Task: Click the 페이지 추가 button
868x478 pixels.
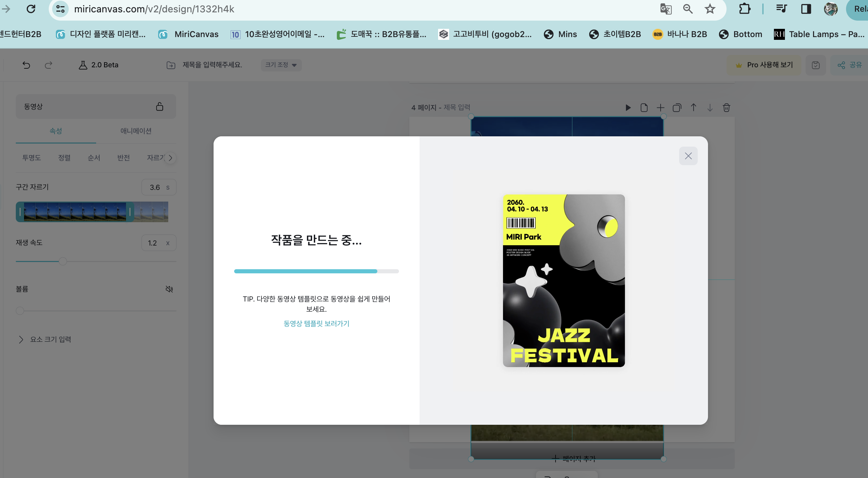Action: pos(572,459)
